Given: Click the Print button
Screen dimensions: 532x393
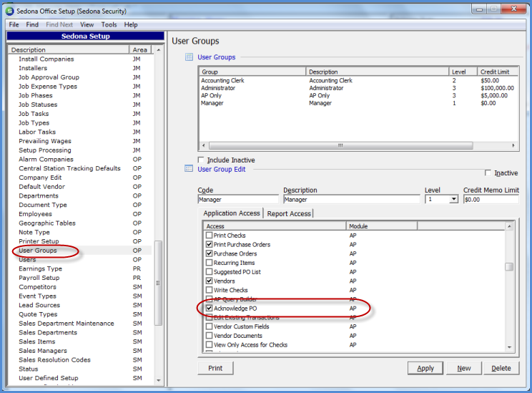Looking at the screenshot, I should (215, 368).
